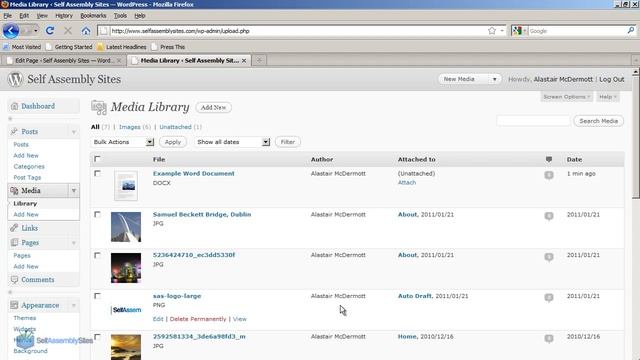This screenshot has height=360, width=640.
Task: Click the Dashboard house icon
Action: coord(14,106)
